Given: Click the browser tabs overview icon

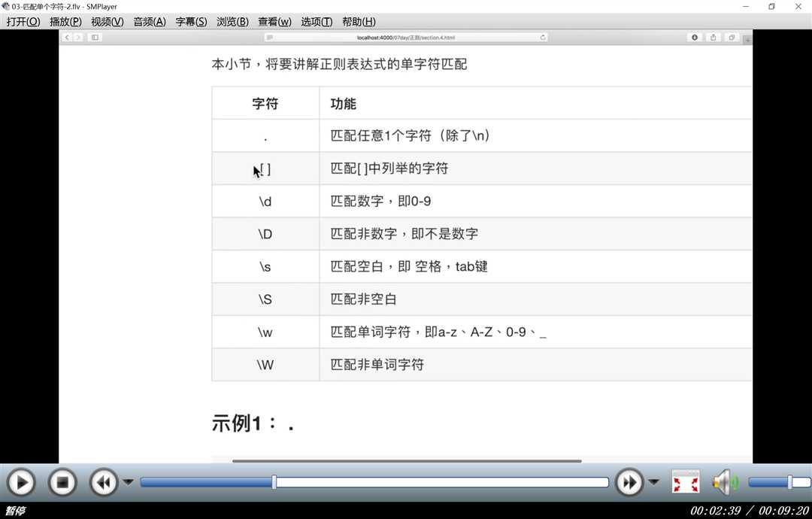Looking at the screenshot, I should coord(732,38).
